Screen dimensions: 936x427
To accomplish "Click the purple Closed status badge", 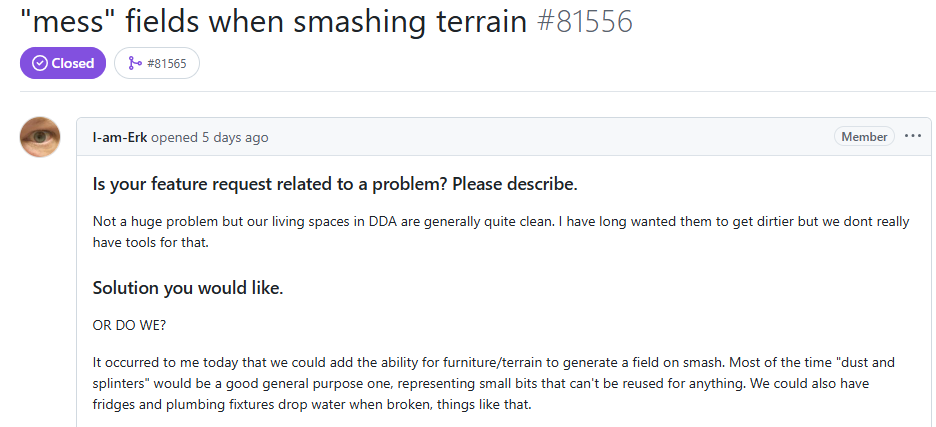I will [63, 63].
